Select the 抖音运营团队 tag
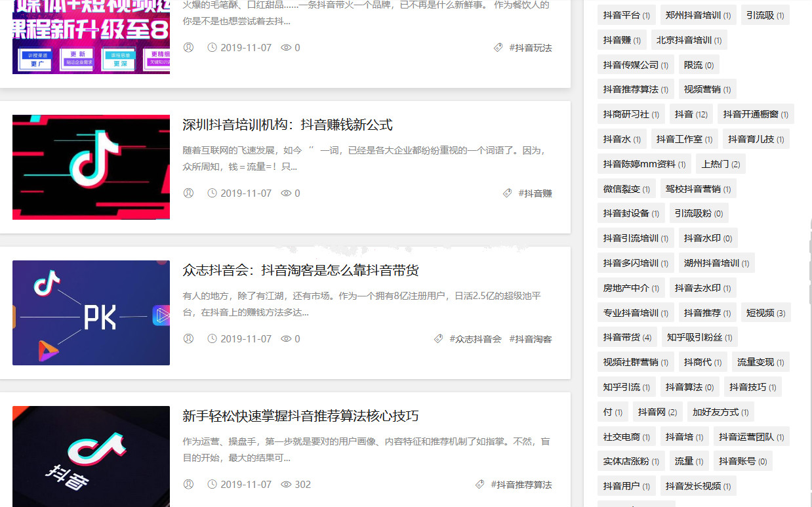 751,437
